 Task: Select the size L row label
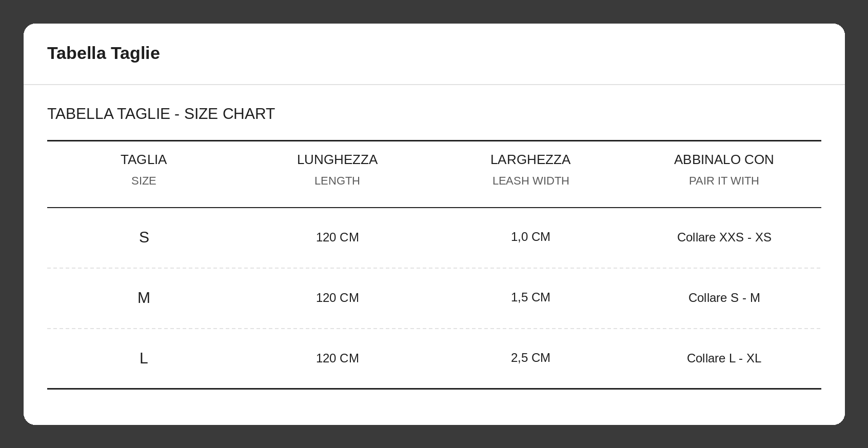point(144,358)
